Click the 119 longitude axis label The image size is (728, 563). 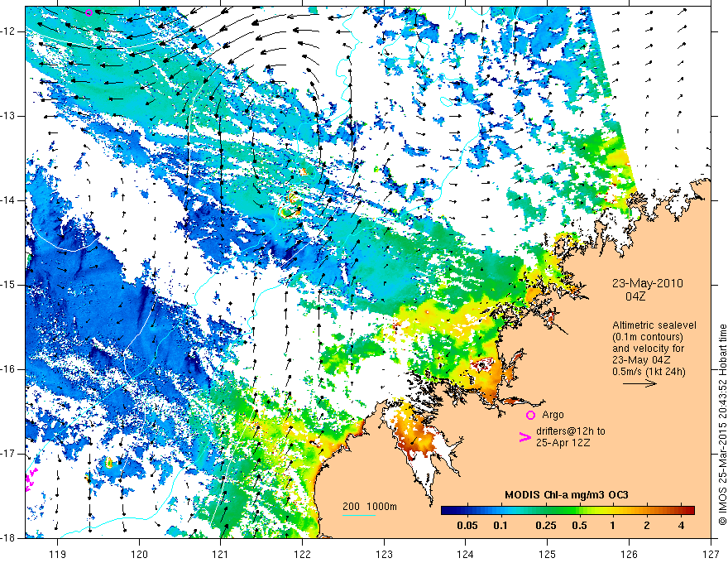[x=57, y=554]
